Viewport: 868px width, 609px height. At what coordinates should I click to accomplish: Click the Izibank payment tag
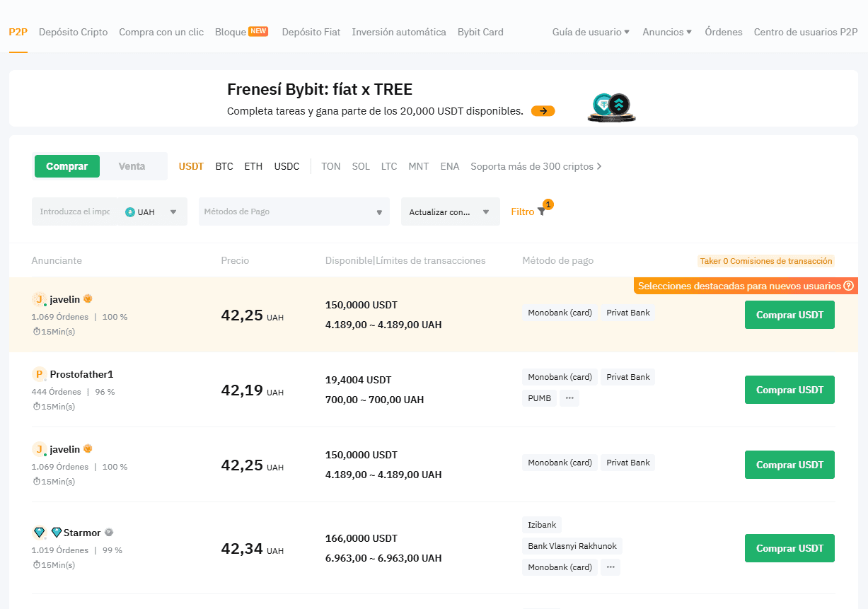(x=542, y=525)
